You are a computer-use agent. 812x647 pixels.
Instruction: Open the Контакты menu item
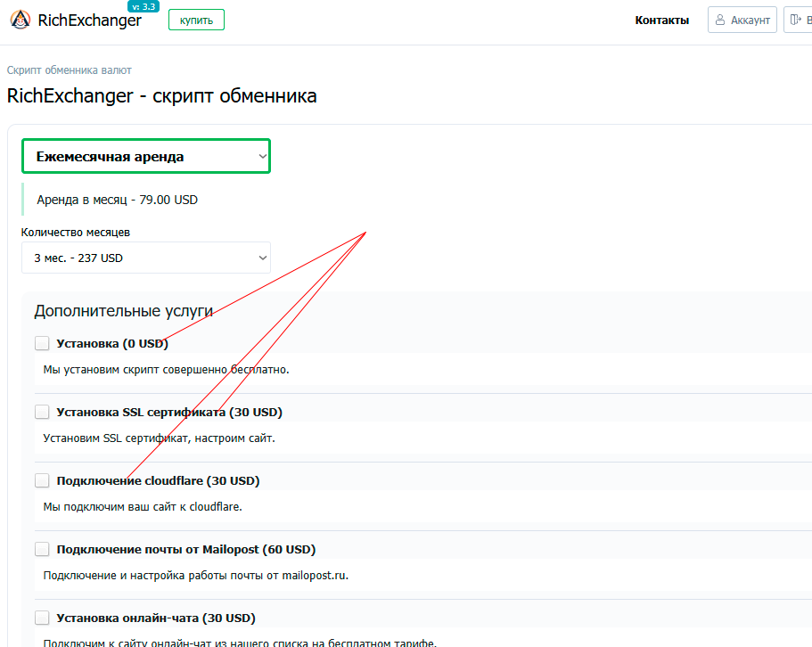[662, 20]
